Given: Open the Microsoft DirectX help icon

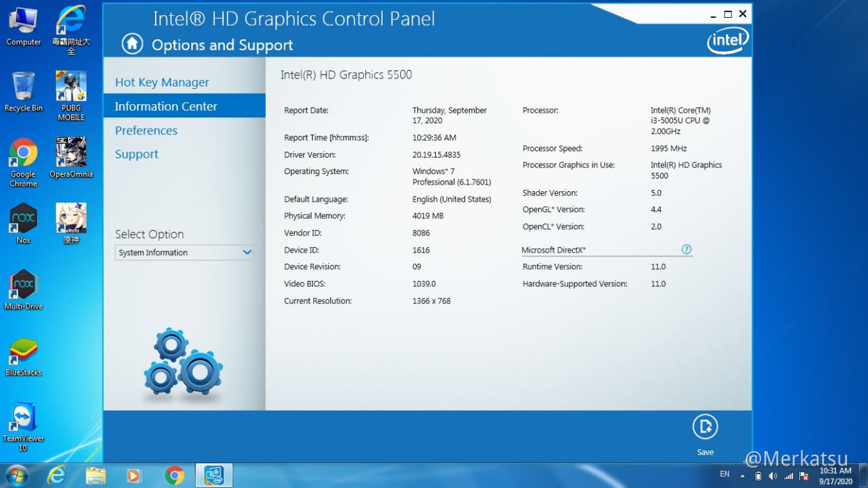Looking at the screenshot, I should (686, 249).
